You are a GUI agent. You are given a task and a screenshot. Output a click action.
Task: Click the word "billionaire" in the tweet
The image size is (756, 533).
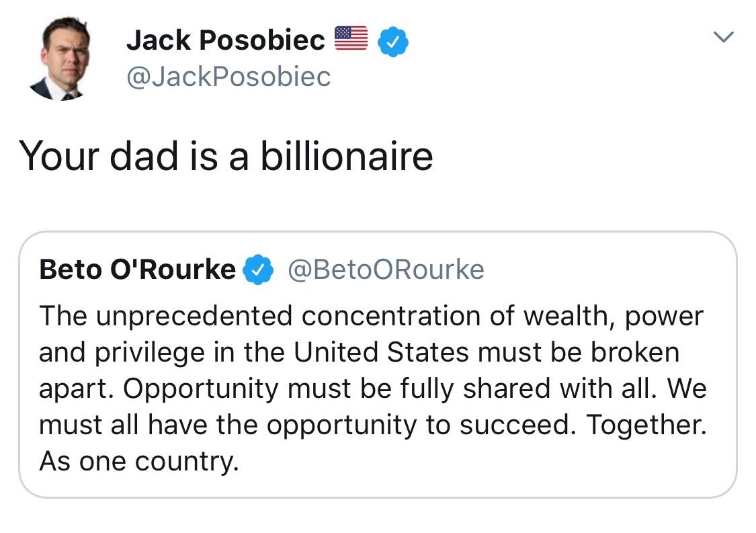pos(347,156)
